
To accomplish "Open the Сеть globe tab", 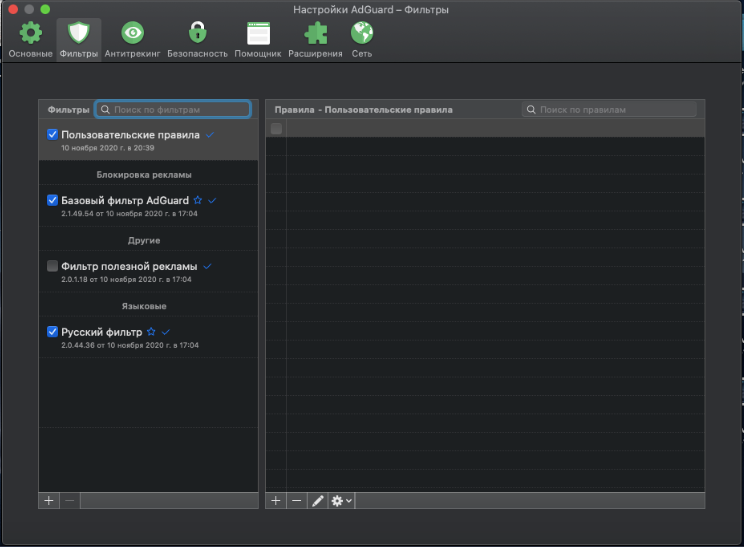I will pyautogui.click(x=361, y=38).
